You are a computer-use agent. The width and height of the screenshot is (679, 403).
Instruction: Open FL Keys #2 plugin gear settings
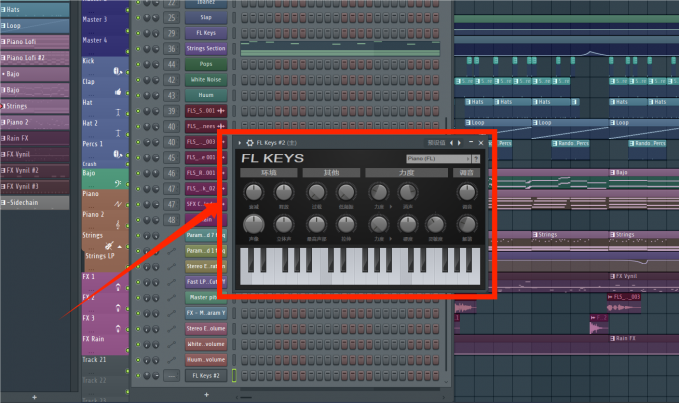click(250, 142)
